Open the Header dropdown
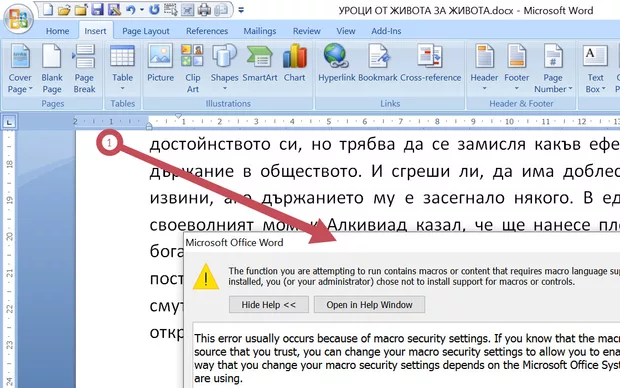The width and height of the screenshot is (620, 388). coord(484,67)
